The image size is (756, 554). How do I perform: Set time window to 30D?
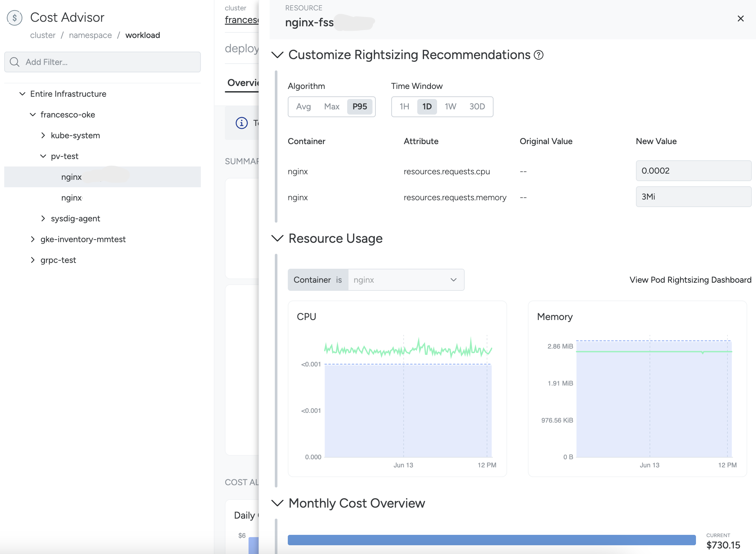(x=477, y=107)
